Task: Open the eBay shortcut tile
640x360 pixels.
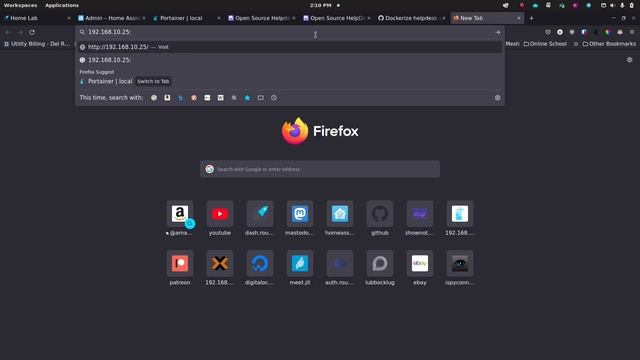Action: pyautogui.click(x=420, y=264)
